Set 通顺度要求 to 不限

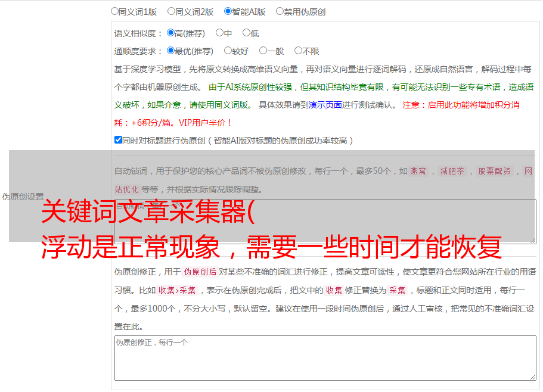298,51
